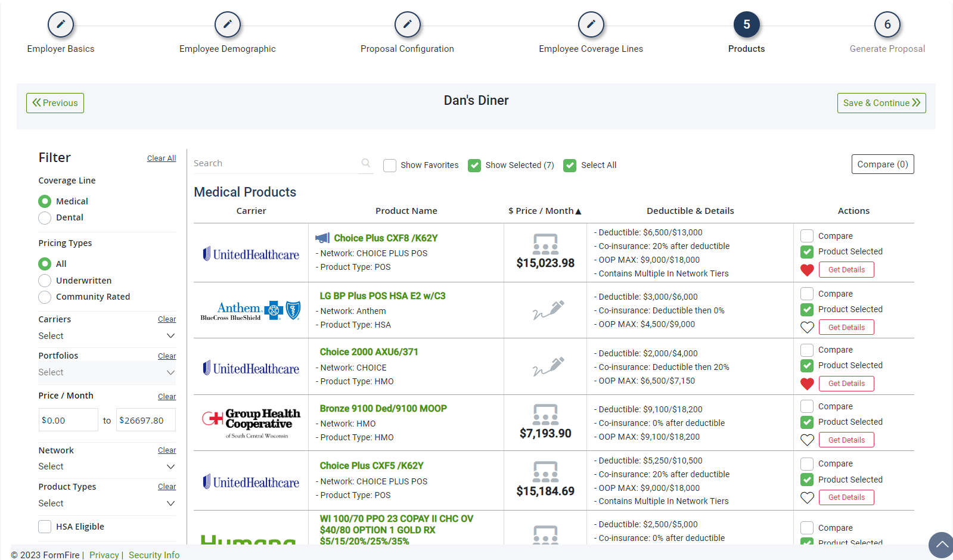Open Employee Demographic step pencil icon
Screen dimensions: 953x560
(228, 24)
